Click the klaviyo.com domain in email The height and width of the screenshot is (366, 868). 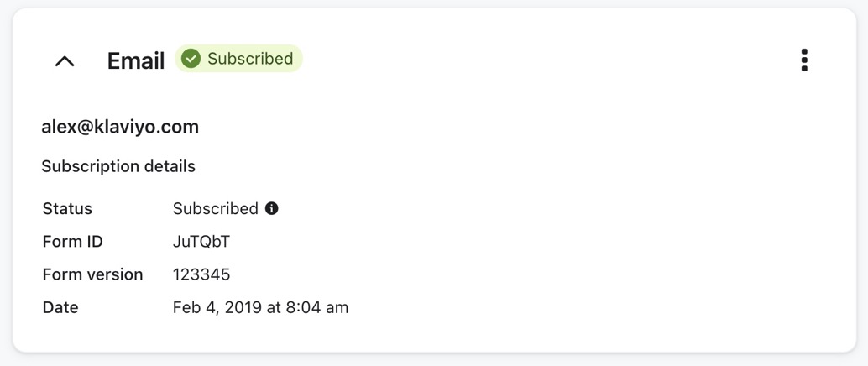pos(147,127)
